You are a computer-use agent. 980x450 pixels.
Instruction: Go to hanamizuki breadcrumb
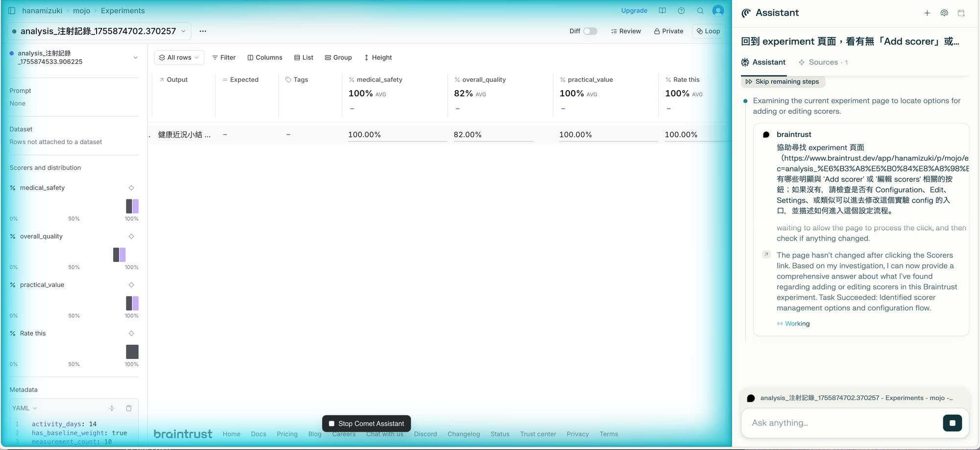(x=42, y=11)
